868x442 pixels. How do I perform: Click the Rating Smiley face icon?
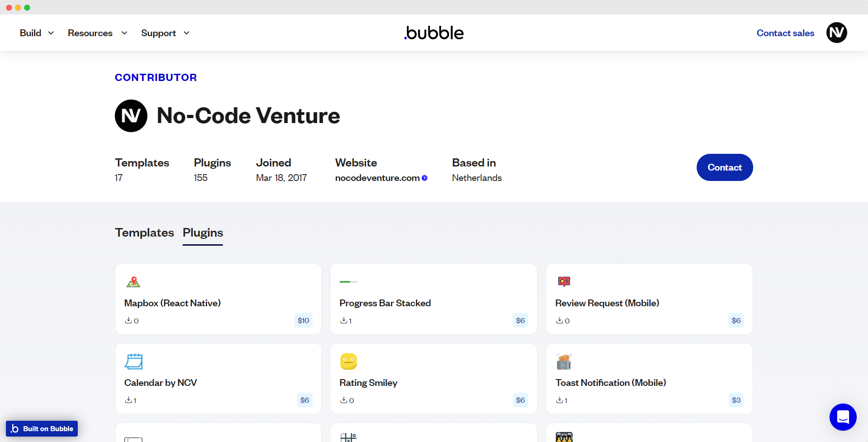coord(349,361)
